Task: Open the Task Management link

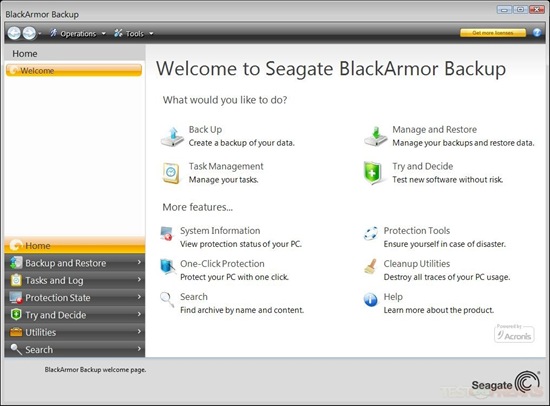Action: [226, 166]
